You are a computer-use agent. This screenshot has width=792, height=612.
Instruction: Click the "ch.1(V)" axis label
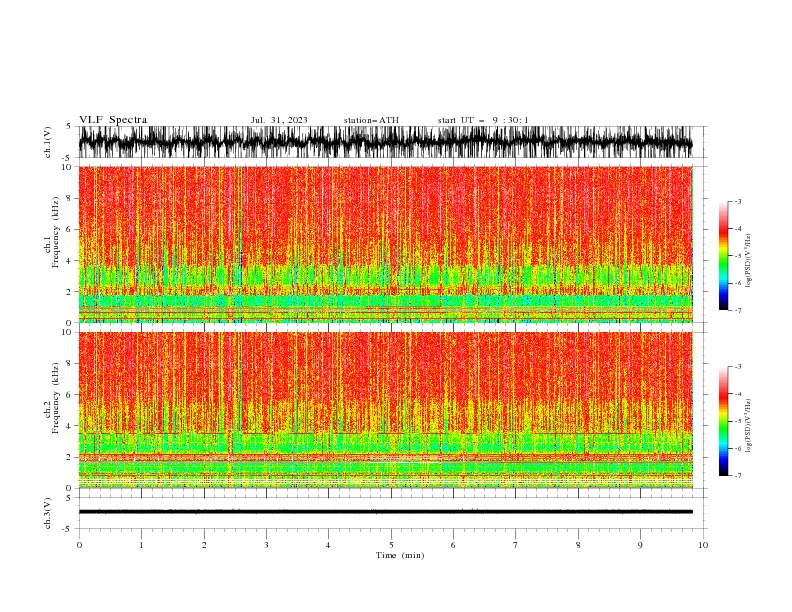point(48,142)
